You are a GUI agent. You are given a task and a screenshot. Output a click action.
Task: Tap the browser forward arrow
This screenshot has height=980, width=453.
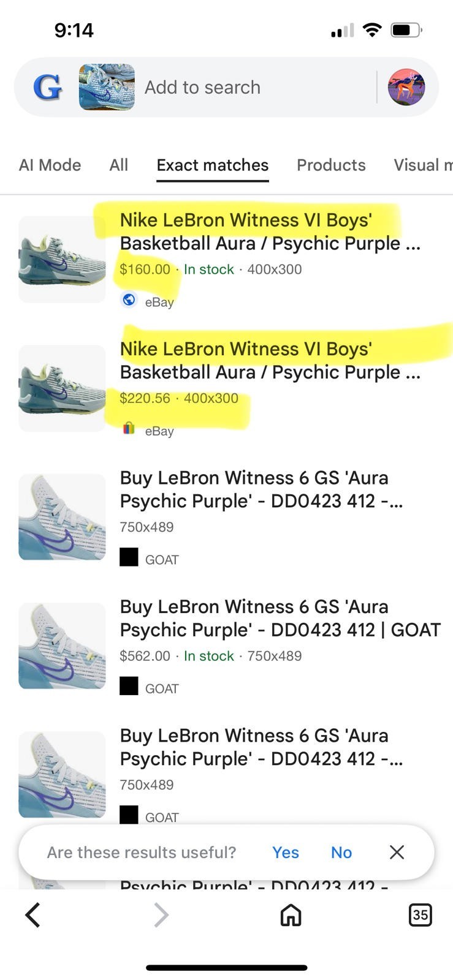point(161,915)
